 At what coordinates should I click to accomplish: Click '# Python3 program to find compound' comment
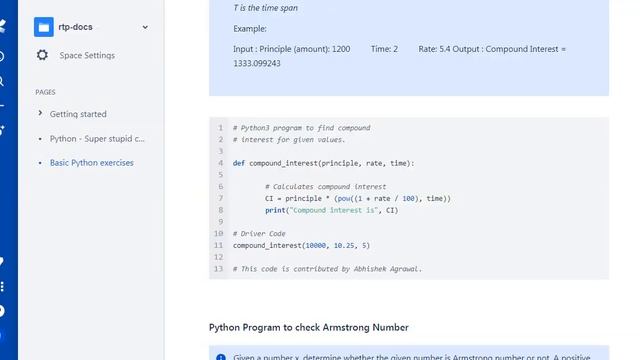click(301, 128)
